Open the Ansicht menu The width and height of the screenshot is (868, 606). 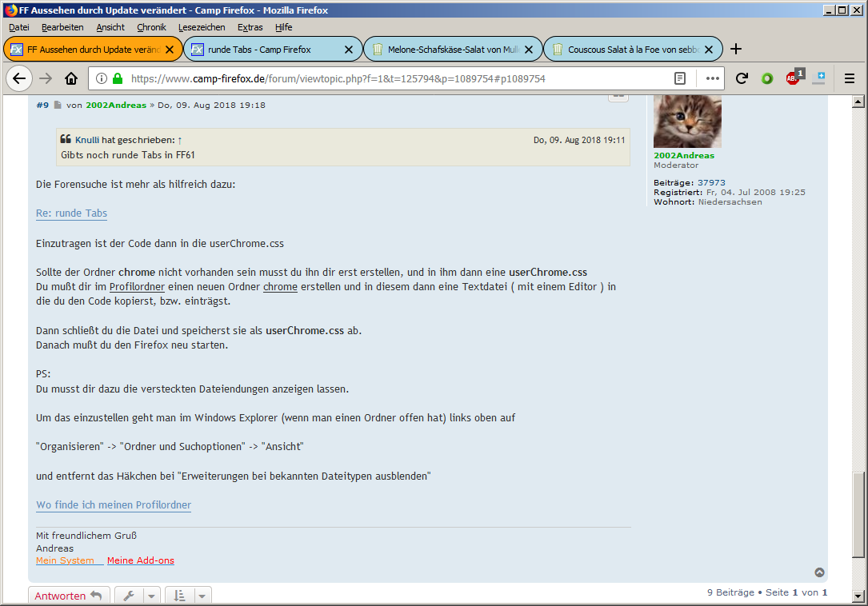click(x=110, y=27)
